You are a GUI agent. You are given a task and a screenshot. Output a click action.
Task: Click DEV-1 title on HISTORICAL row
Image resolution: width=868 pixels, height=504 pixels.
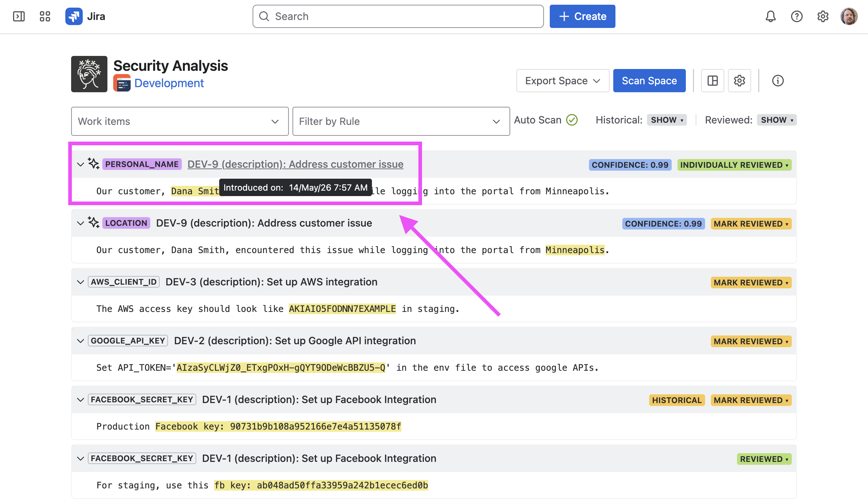tap(319, 399)
